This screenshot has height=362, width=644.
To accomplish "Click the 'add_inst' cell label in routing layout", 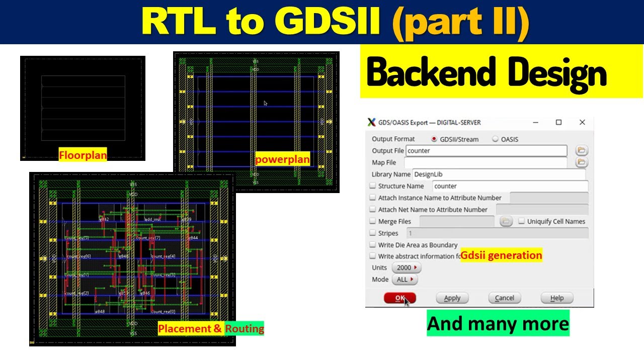I will (153, 220).
